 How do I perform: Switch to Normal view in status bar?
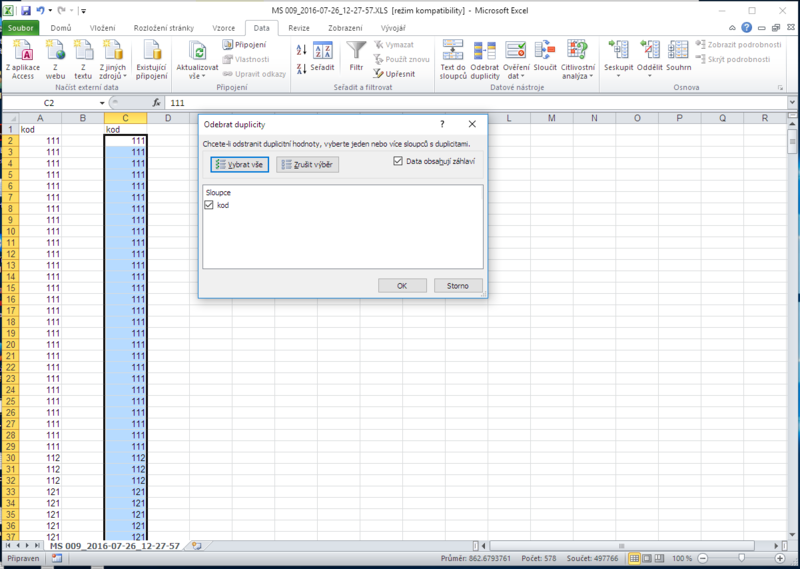point(634,558)
